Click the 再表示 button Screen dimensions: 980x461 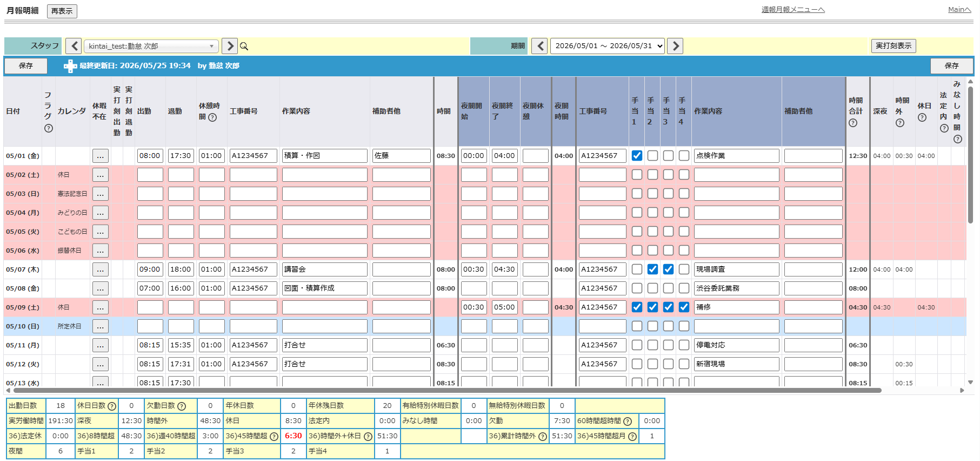62,11
